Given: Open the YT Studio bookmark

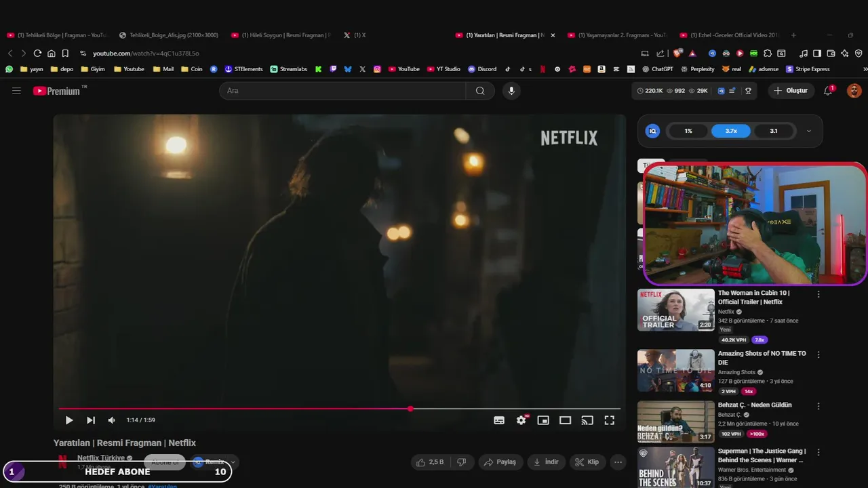Looking at the screenshot, I should (443, 69).
